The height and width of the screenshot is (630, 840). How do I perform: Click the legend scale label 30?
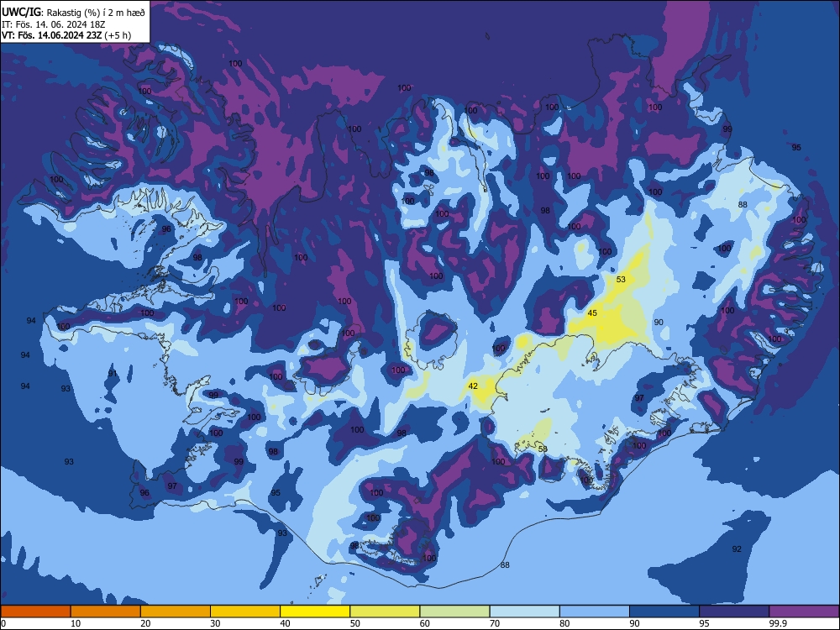(215, 623)
